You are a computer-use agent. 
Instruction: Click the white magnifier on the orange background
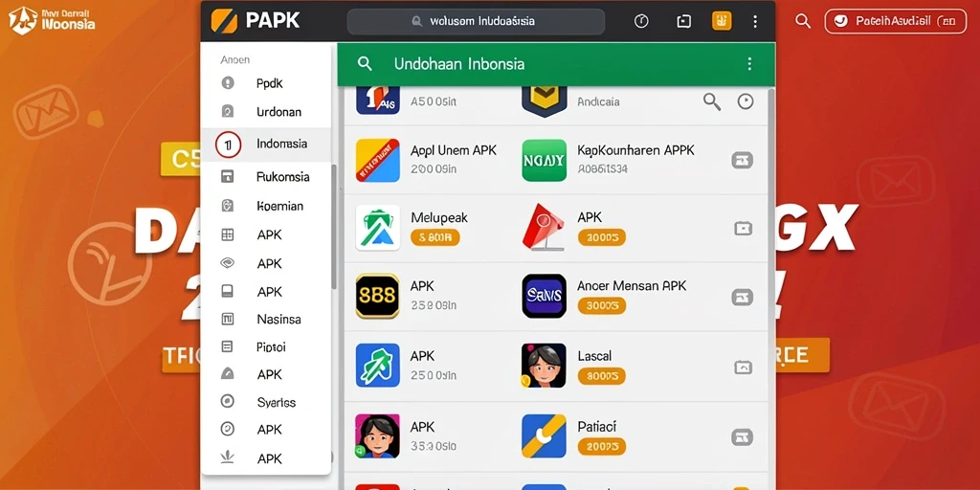tap(803, 21)
